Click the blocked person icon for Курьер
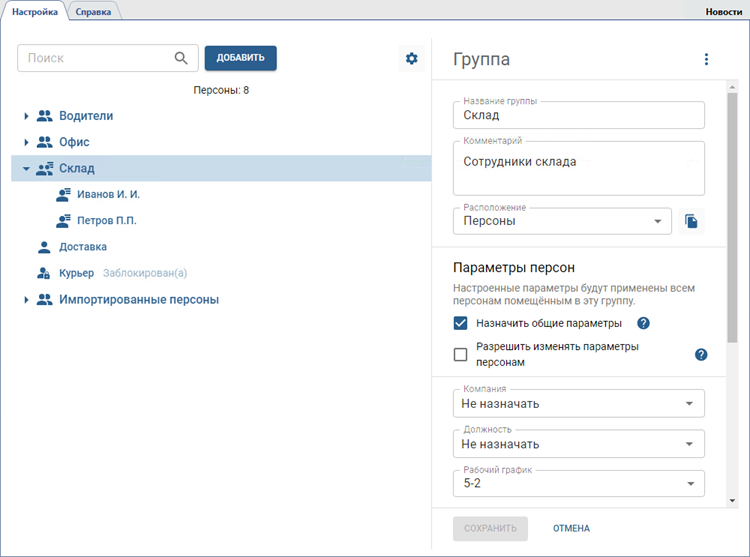This screenshot has height=557, width=750. click(x=43, y=273)
